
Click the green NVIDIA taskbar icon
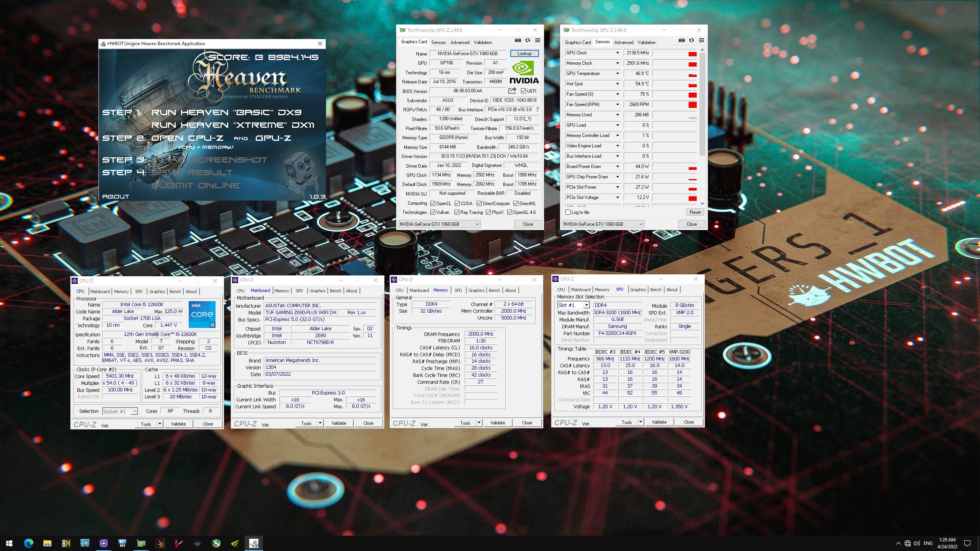(235, 543)
